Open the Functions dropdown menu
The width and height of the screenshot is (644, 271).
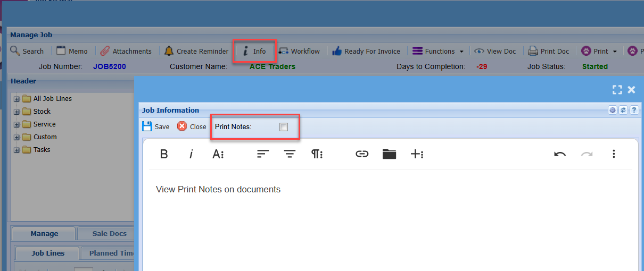(x=438, y=51)
